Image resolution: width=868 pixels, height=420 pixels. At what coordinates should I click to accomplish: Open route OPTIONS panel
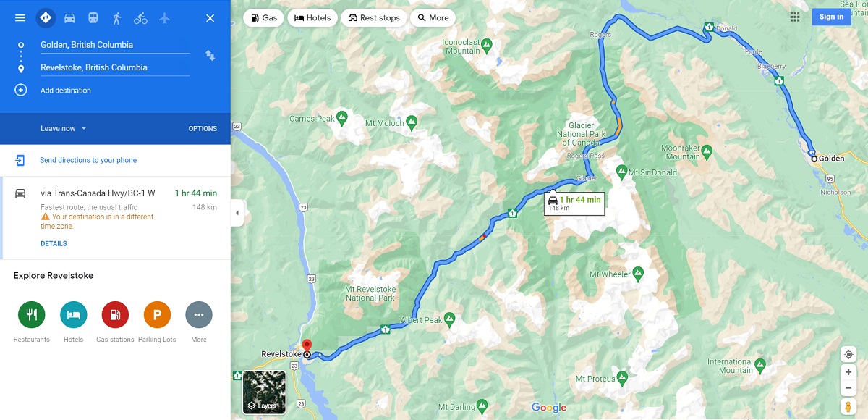[203, 129]
